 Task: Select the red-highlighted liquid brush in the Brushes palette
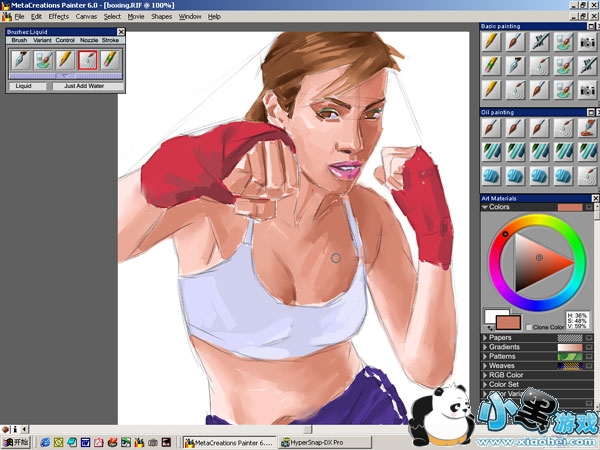click(x=87, y=60)
